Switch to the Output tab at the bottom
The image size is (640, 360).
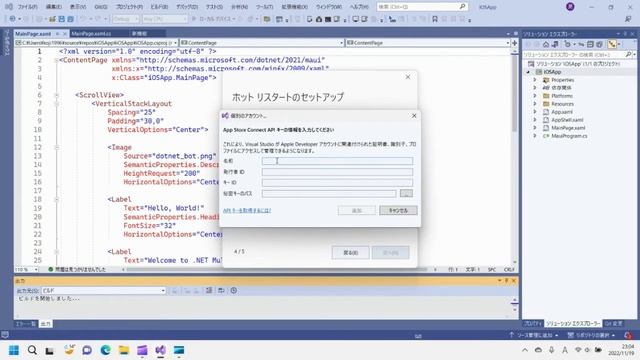point(46,324)
